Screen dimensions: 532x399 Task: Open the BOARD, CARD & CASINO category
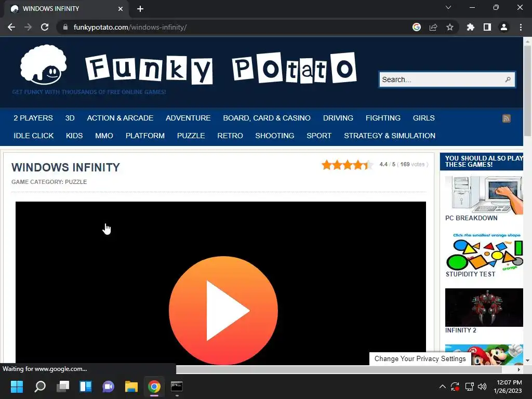tap(267, 118)
